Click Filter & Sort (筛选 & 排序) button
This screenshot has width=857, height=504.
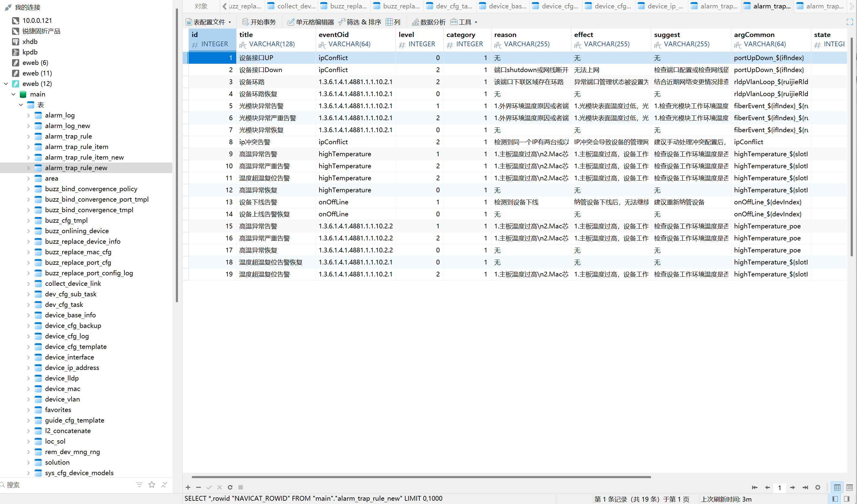click(360, 22)
